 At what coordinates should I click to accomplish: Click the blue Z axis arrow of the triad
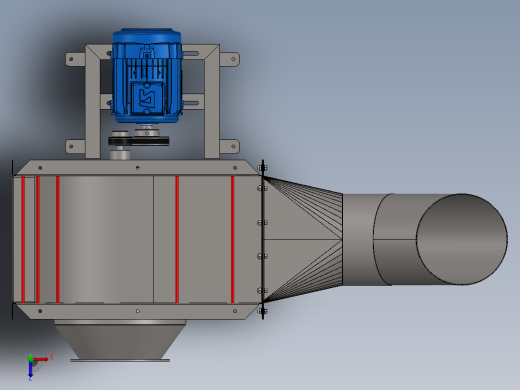pos(30,370)
